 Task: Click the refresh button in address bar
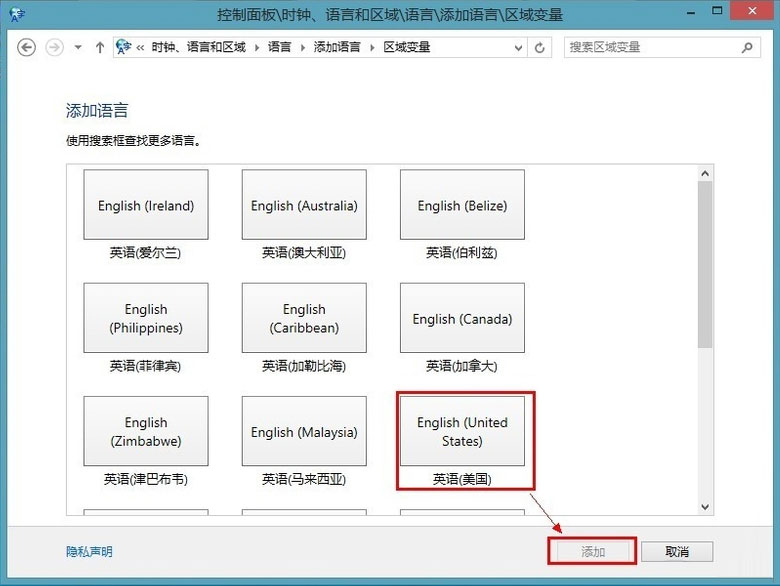(540, 47)
